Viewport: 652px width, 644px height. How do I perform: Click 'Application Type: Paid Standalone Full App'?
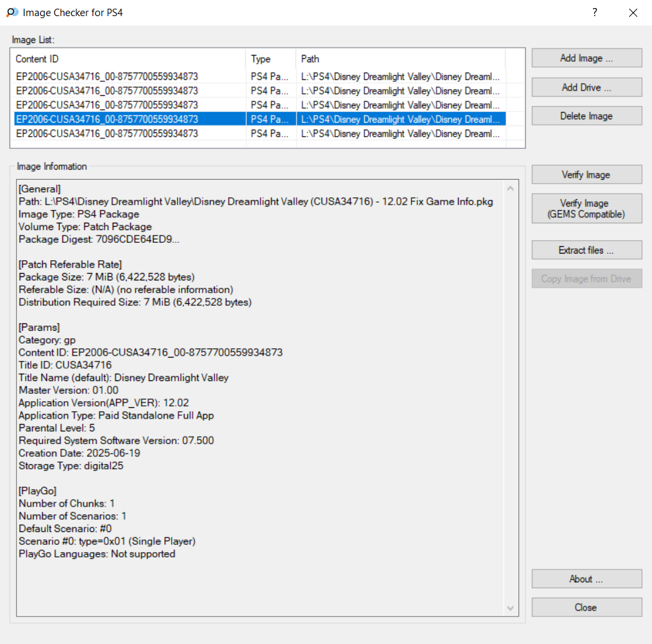117,415
